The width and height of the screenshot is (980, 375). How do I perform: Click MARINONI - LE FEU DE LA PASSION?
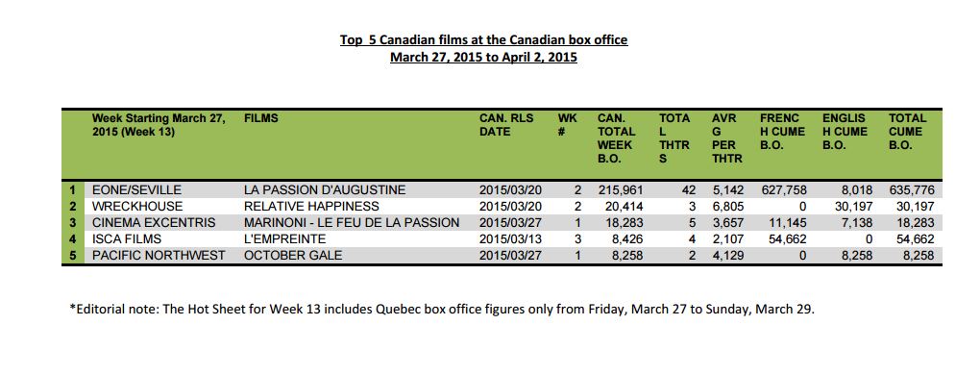[x=352, y=222]
